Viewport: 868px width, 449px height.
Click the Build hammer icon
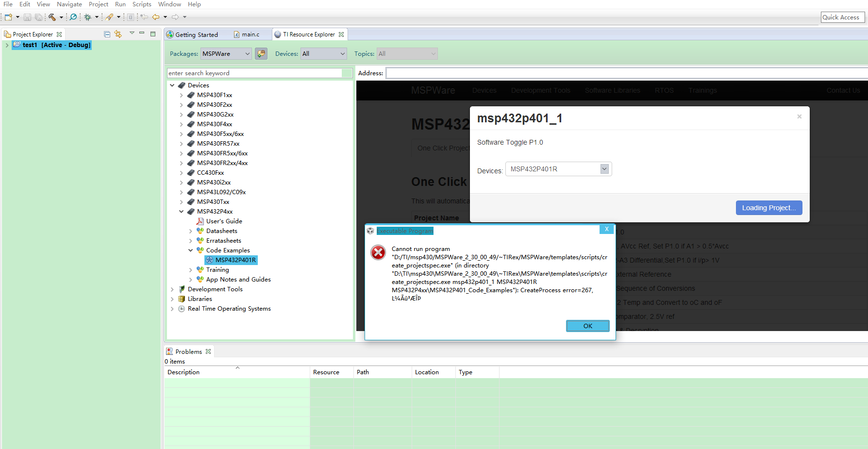[x=52, y=17]
